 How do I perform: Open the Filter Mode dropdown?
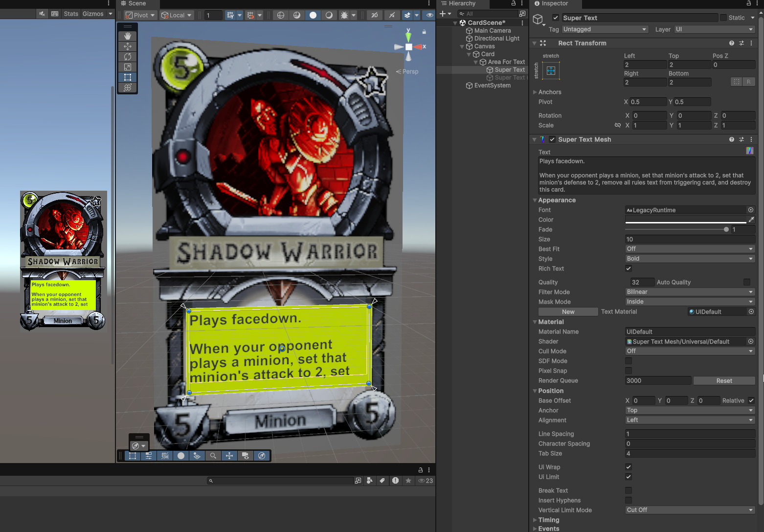pyautogui.click(x=690, y=292)
